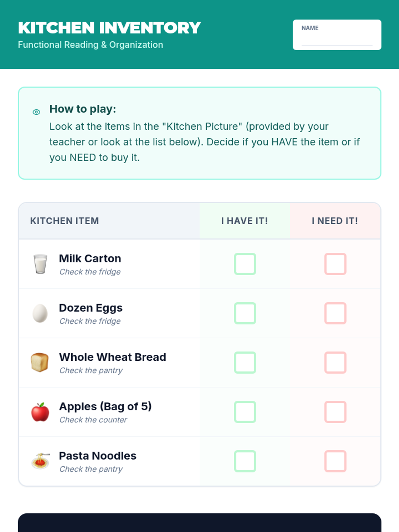Click the milk glass icon

[x=40, y=264]
